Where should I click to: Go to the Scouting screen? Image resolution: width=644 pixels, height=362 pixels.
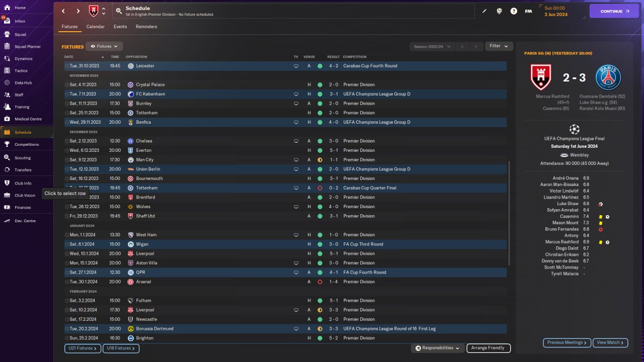click(23, 158)
